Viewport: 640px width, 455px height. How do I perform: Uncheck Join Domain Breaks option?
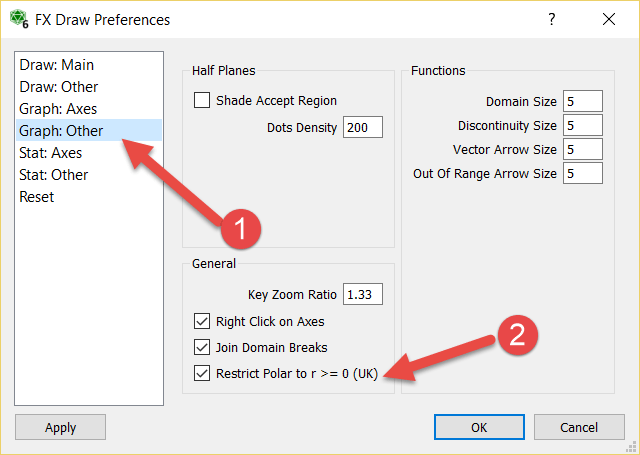pos(203,348)
